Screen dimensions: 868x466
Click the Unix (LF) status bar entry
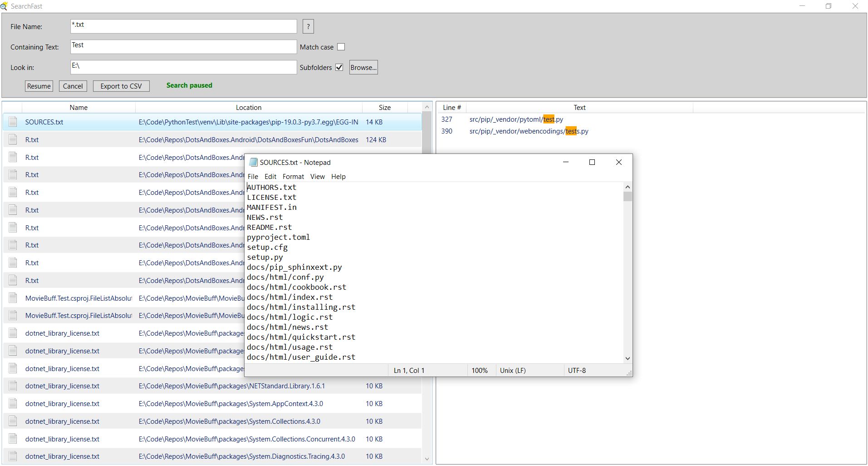(x=513, y=371)
